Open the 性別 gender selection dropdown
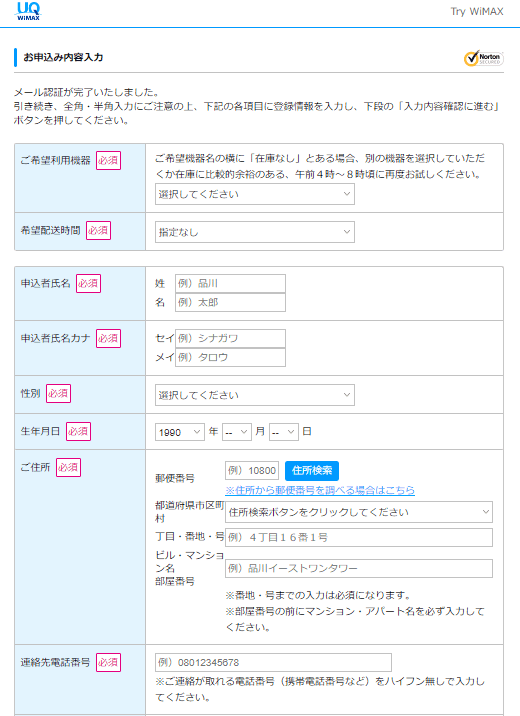 [255, 395]
